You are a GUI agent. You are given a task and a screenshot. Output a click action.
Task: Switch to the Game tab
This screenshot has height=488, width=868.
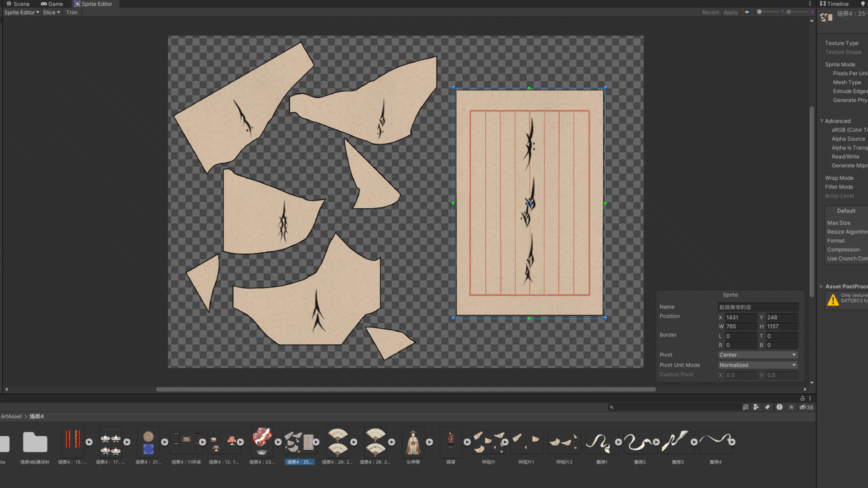coord(52,4)
